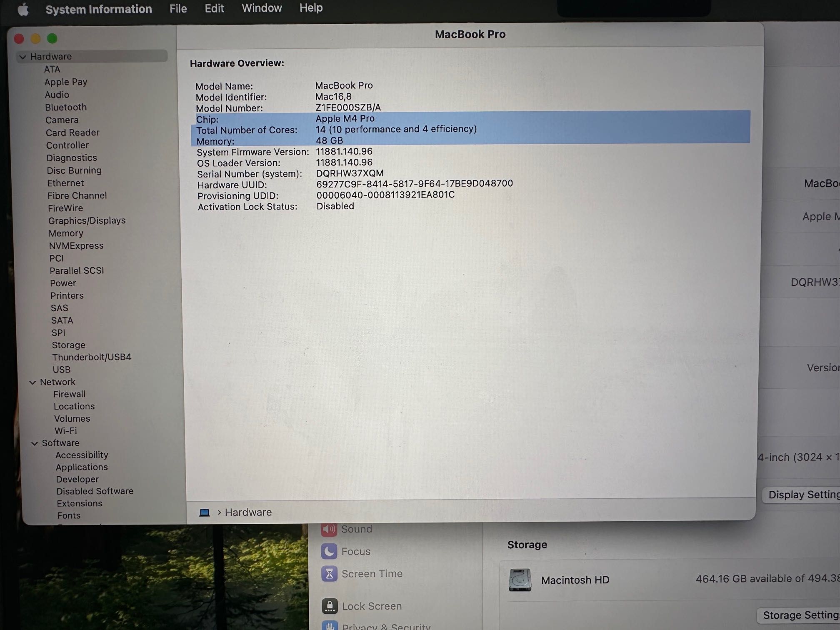Click the Focus moon icon in Settings
Screen dimensions: 840x630
(x=329, y=551)
